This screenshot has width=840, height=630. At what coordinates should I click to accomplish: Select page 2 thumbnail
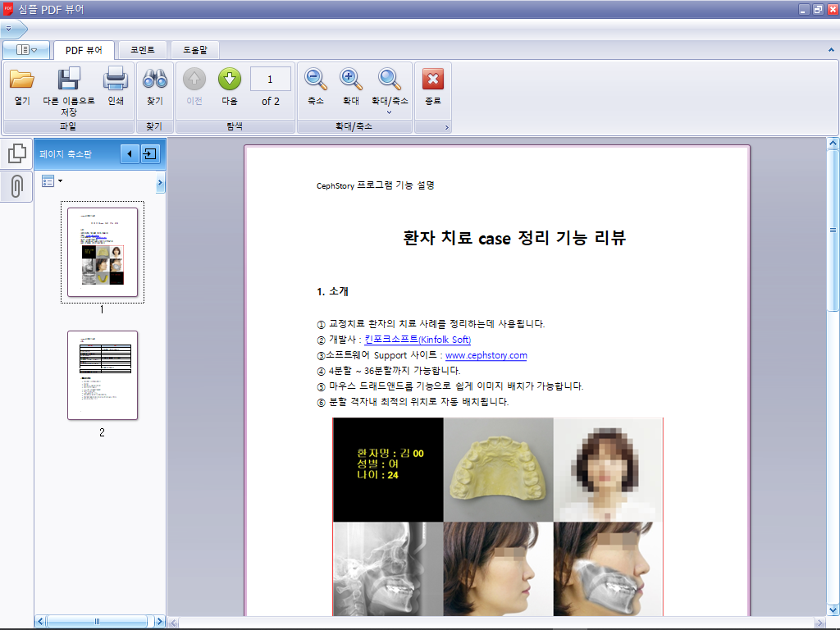coord(103,375)
